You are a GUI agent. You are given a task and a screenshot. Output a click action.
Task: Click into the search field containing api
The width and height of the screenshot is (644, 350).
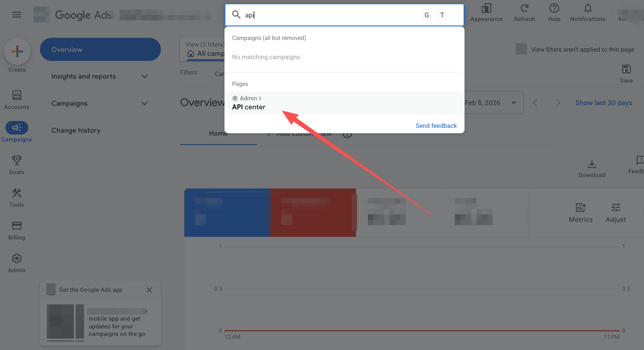pos(331,15)
